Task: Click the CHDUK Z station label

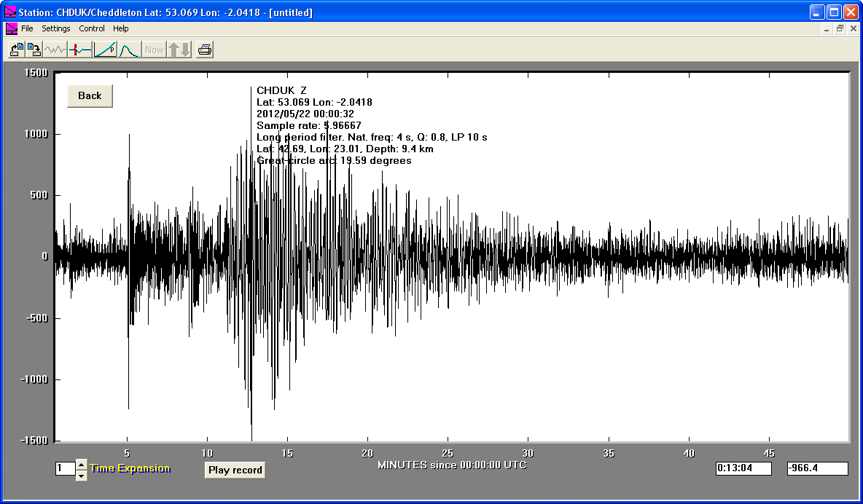Action: coord(282,90)
